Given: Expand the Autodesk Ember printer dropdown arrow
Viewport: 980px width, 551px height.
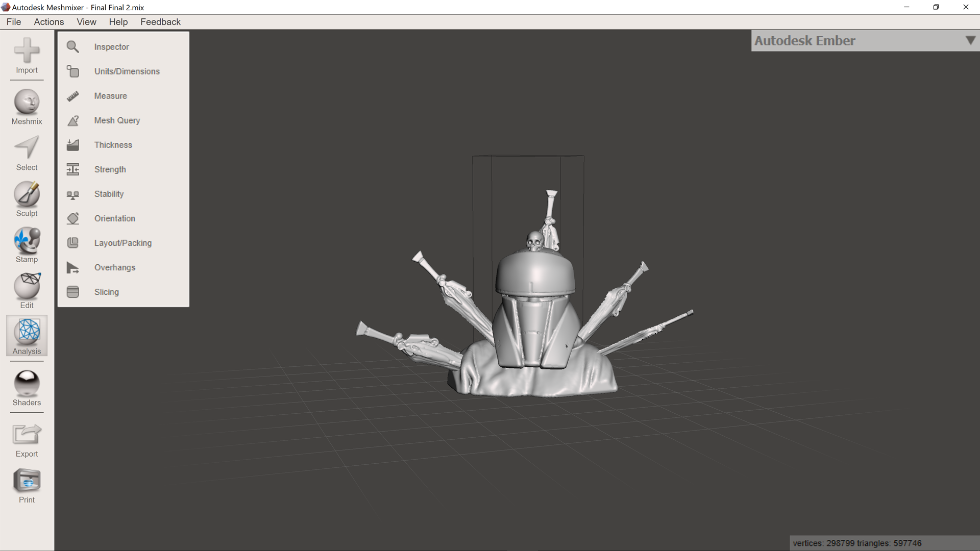Looking at the screenshot, I should click(x=970, y=41).
